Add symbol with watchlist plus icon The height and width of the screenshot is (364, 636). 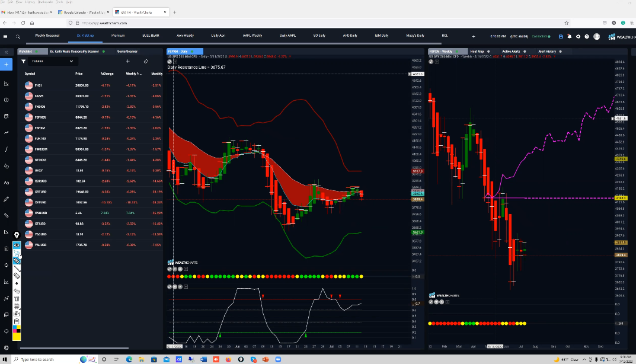128,61
